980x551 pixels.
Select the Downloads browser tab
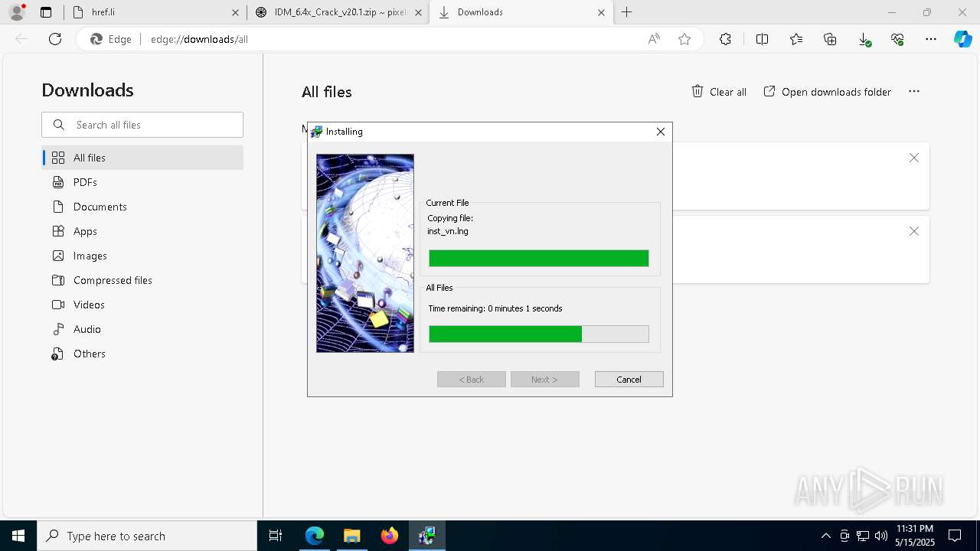(x=521, y=12)
